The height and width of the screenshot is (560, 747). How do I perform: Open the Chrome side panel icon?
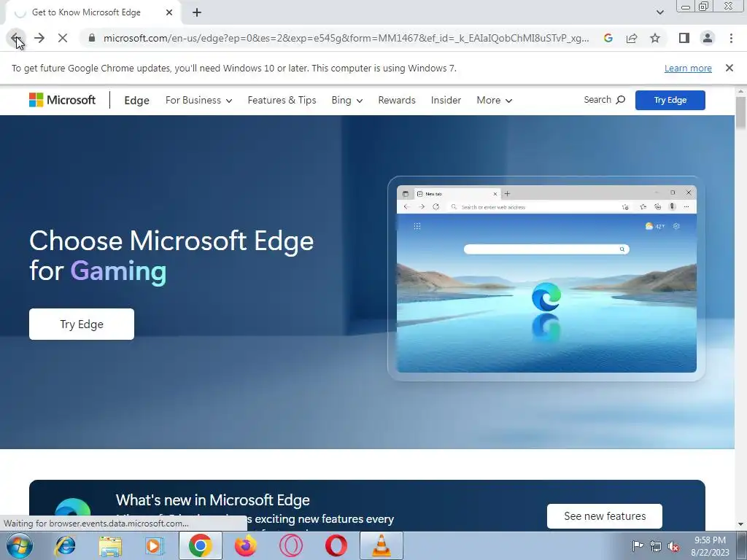pos(684,38)
